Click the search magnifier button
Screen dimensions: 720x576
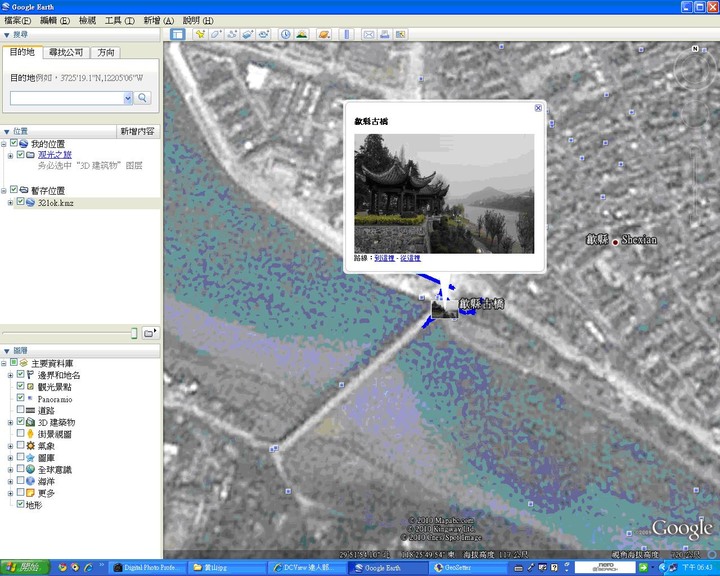pos(142,97)
